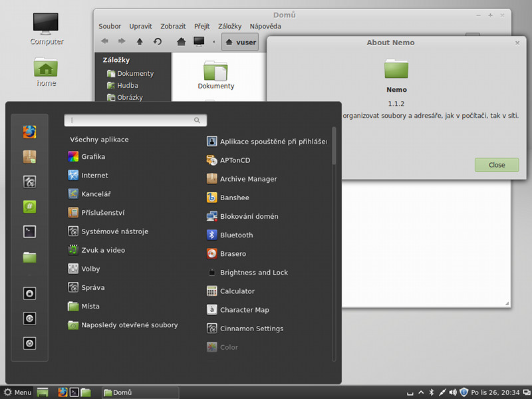Image resolution: width=532 pixels, height=399 pixels.
Task: Launch Archive Manager
Action: pos(242,179)
